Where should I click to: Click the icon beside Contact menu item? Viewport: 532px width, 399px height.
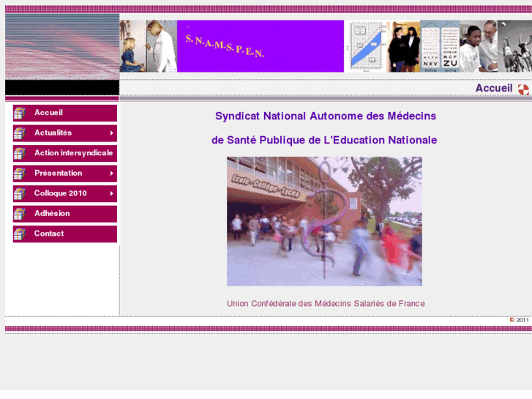tap(20, 234)
